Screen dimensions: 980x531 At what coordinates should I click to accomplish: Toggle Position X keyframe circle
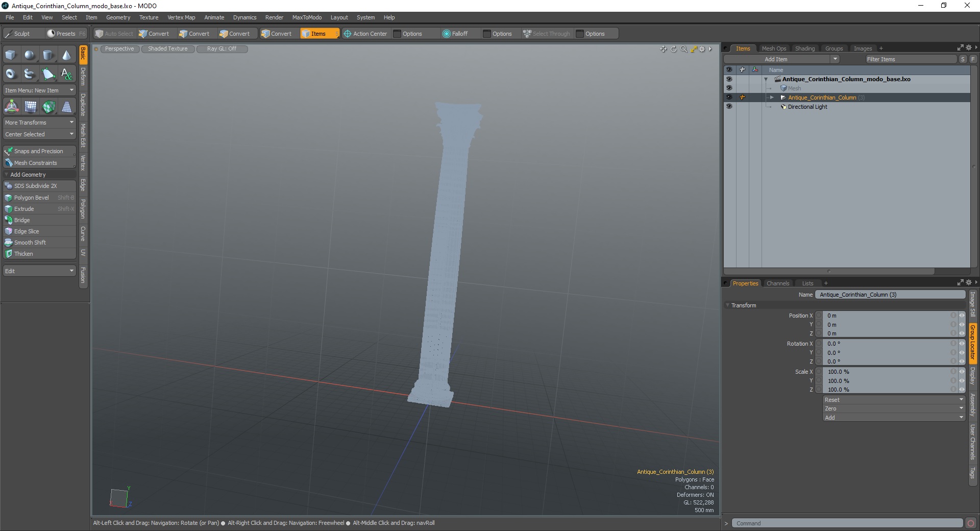819,316
